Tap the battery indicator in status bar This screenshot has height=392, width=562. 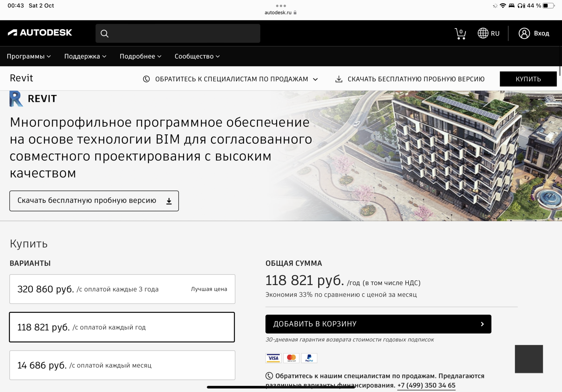(549, 6)
